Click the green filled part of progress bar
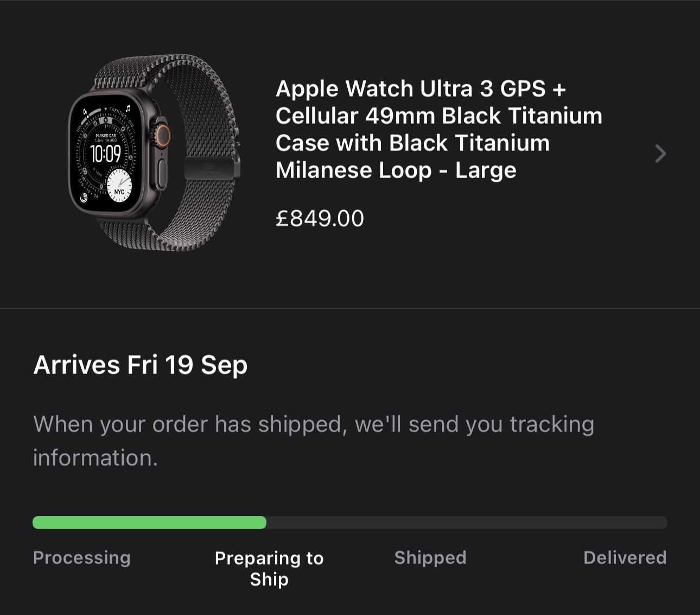Viewport: 700px width, 615px height. (149, 523)
